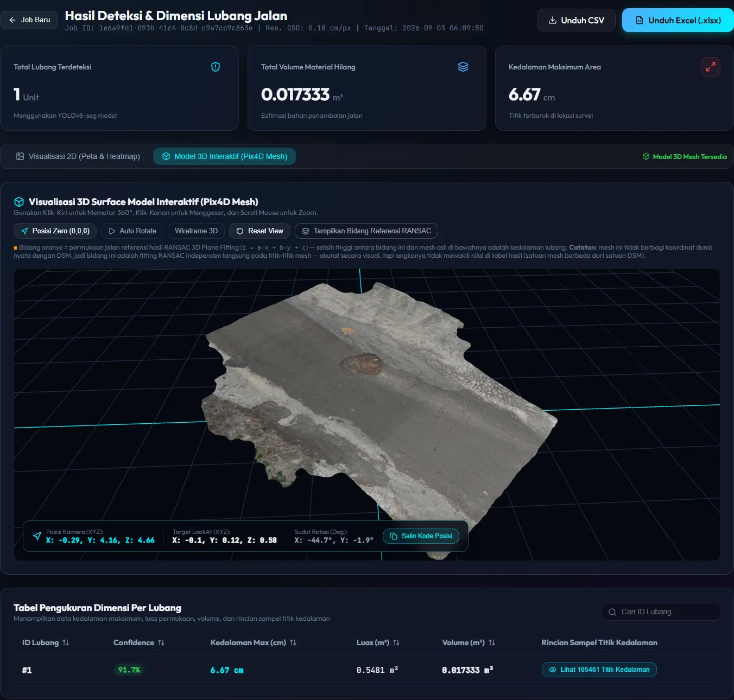Viewport: 734px width, 700px height.
Task: Download results with Unduh CSV
Action: [x=576, y=20]
